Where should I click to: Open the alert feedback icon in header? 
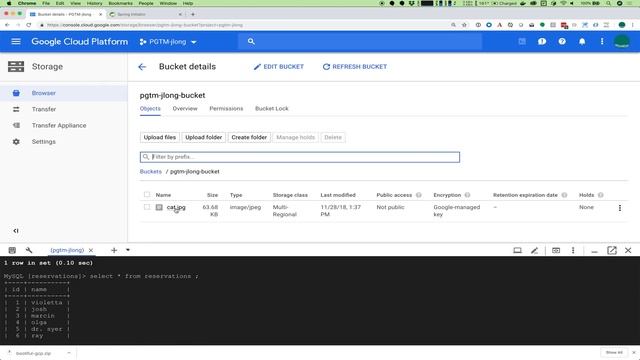[542, 42]
